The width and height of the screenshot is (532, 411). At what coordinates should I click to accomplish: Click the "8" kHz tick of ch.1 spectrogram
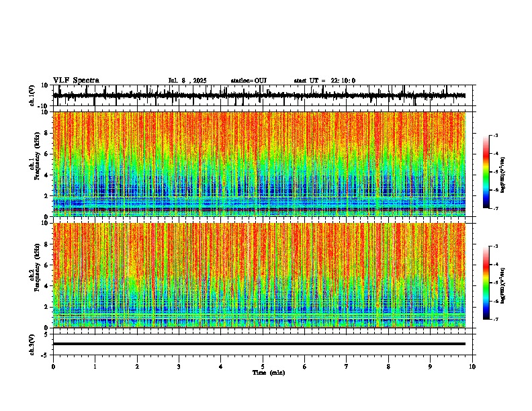pos(46,133)
